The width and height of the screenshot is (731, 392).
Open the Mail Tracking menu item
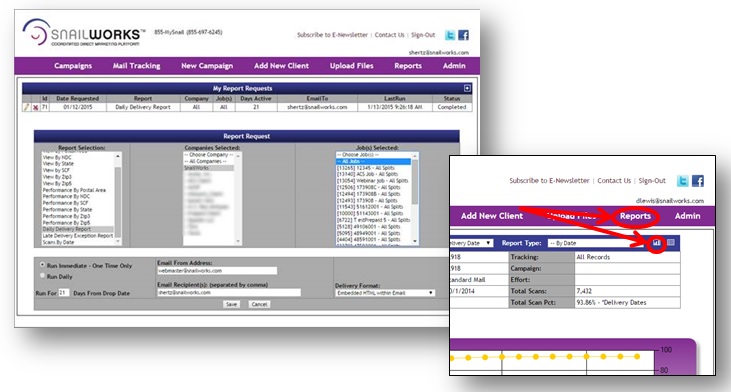coord(136,66)
